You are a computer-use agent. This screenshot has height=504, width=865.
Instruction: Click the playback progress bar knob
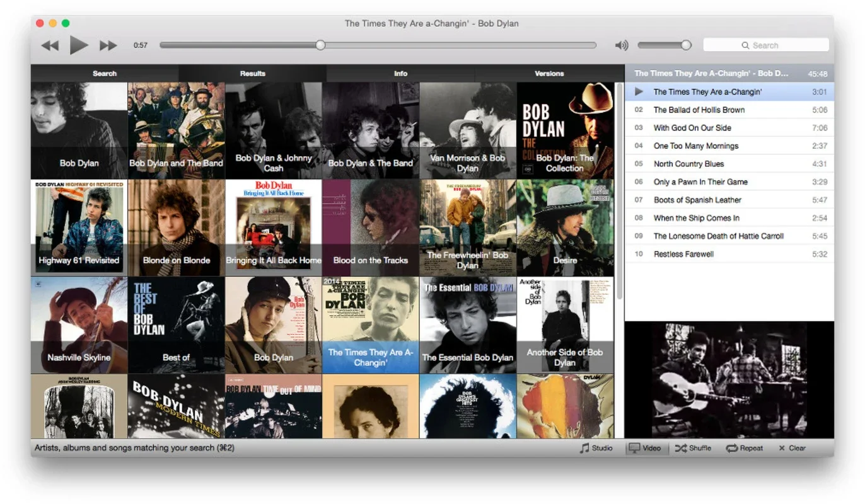point(320,45)
